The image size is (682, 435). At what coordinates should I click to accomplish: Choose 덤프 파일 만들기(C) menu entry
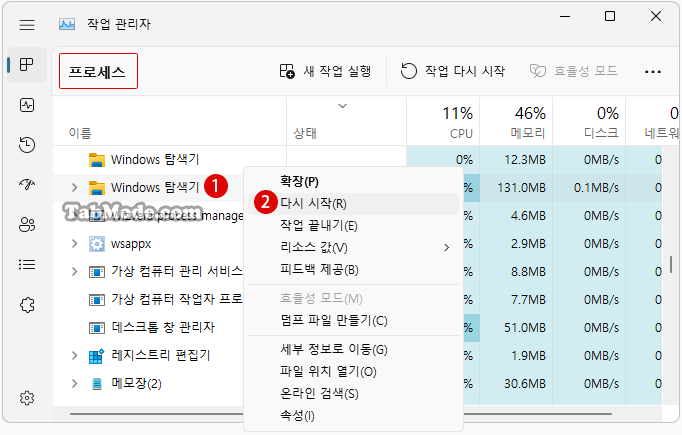click(353, 321)
